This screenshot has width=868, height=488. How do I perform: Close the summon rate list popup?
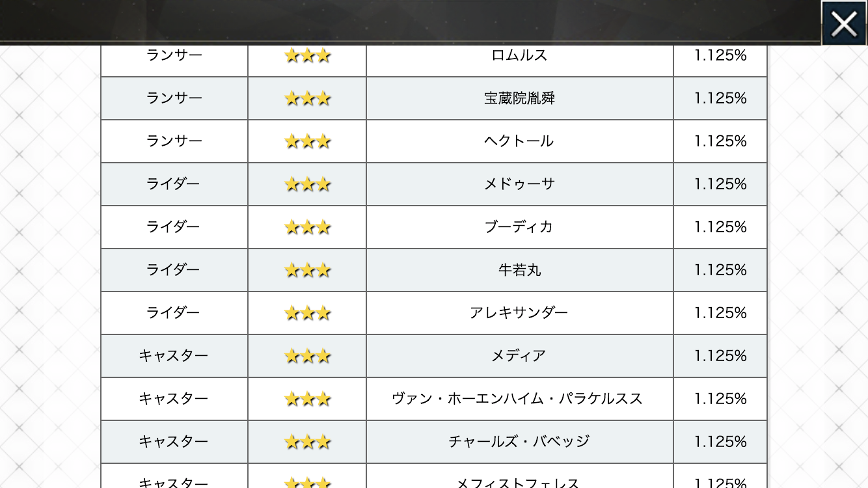(x=844, y=24)
